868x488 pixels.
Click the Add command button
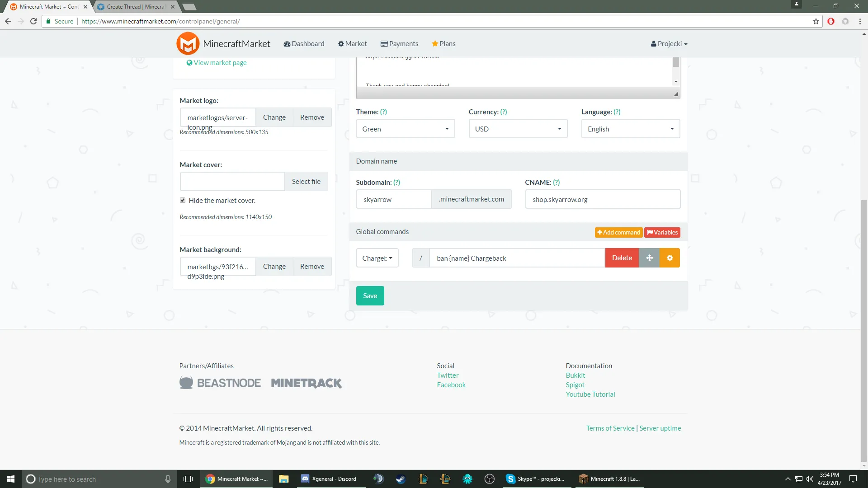pos(618,232)
